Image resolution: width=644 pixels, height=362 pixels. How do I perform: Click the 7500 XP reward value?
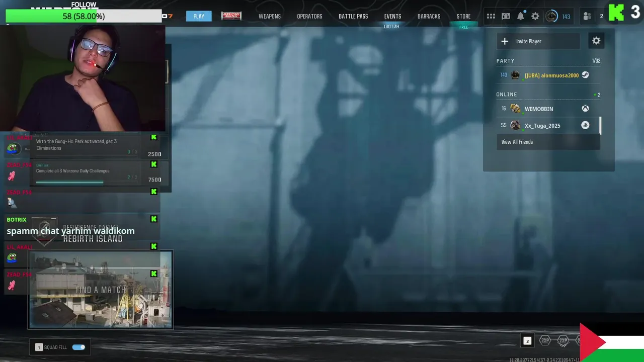point(154,179)
